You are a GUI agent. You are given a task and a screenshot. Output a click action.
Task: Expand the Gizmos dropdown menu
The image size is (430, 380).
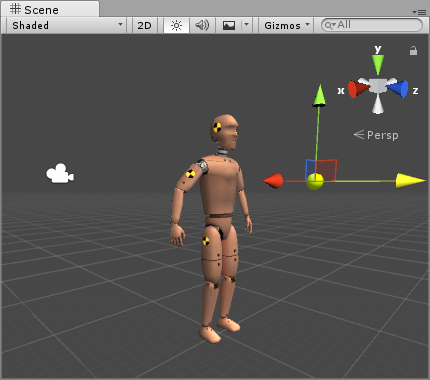pos(287,25)
